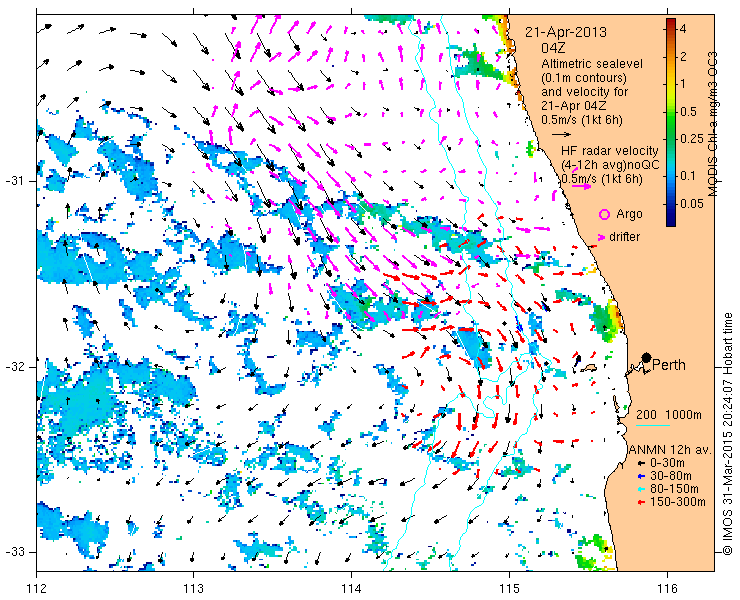Click the colorbar tick label '0.5'
The height and width of the screenshot is (600, 740).
pos(687,112)
